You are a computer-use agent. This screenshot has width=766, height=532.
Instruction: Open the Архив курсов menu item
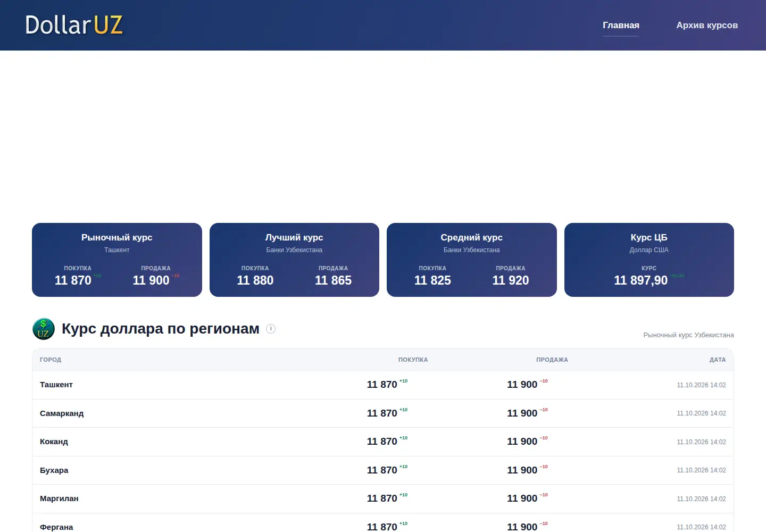tap(707, 26)
